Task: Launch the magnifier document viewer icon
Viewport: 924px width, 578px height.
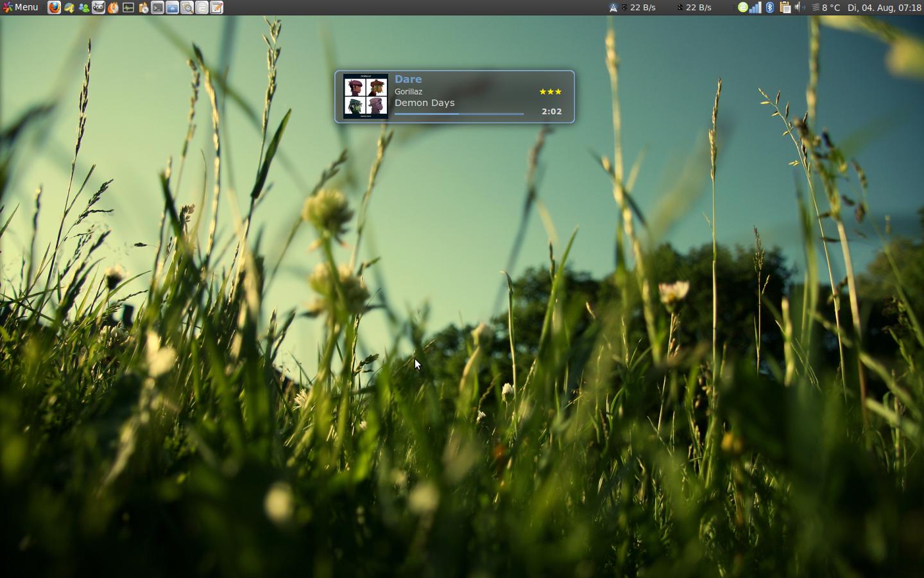Action: point(187,8)
